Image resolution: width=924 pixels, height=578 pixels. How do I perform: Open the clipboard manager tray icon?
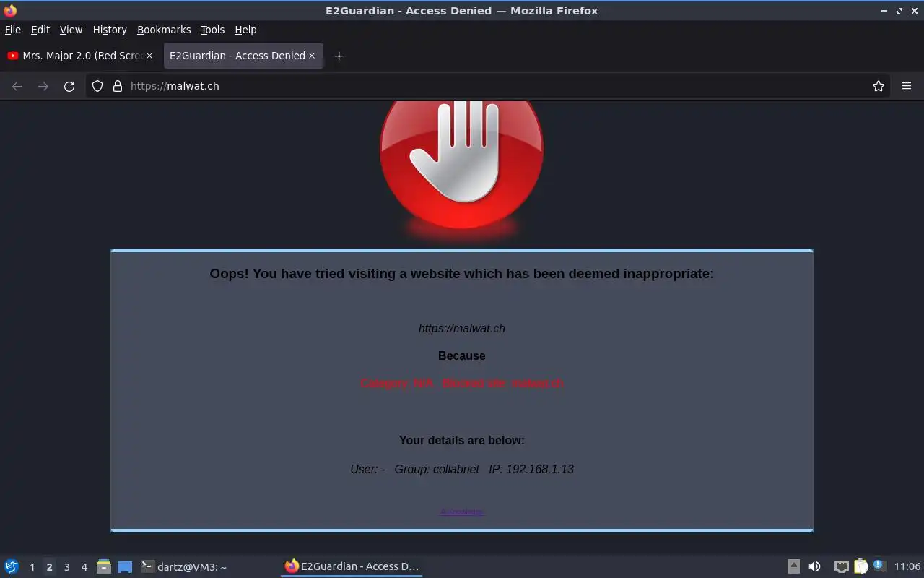(860, 566)
